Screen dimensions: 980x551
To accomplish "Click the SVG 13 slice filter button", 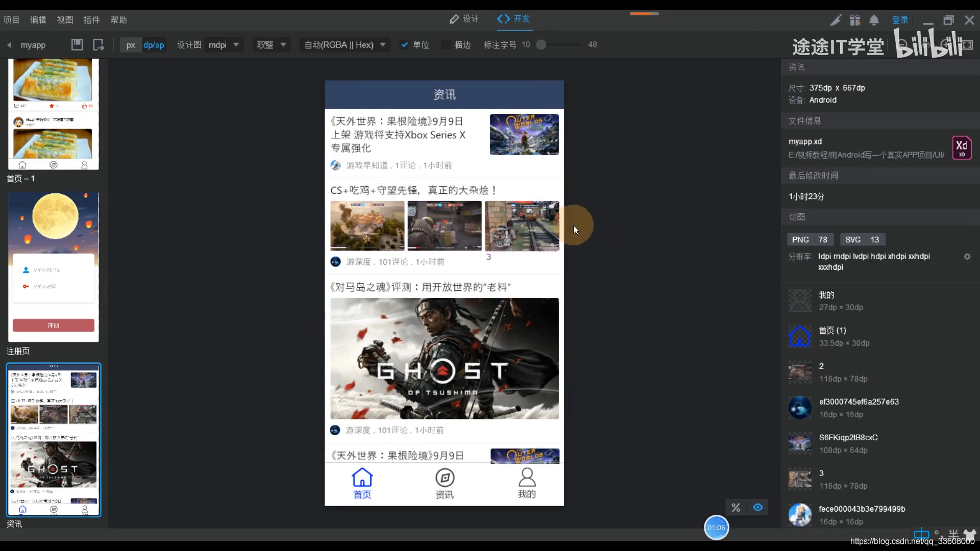I will pyautogui.click(x=863, y=239).
